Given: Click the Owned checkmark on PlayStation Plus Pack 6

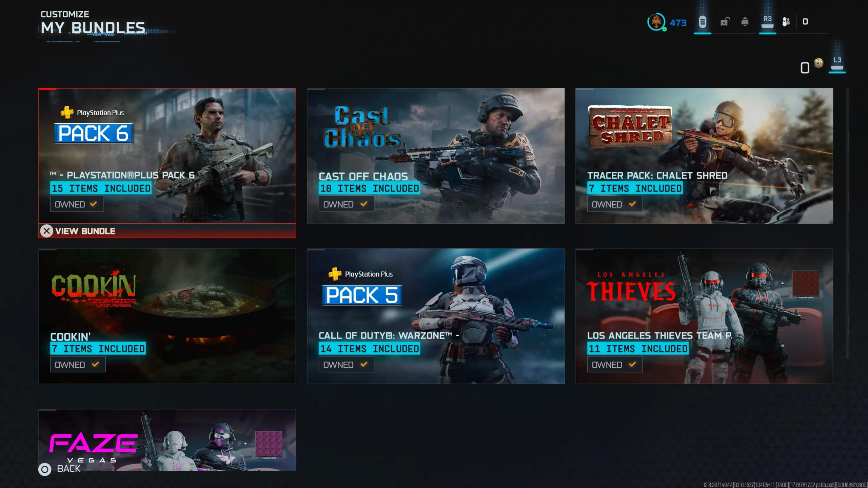Looking at the screenshot, I should (94, 204).
